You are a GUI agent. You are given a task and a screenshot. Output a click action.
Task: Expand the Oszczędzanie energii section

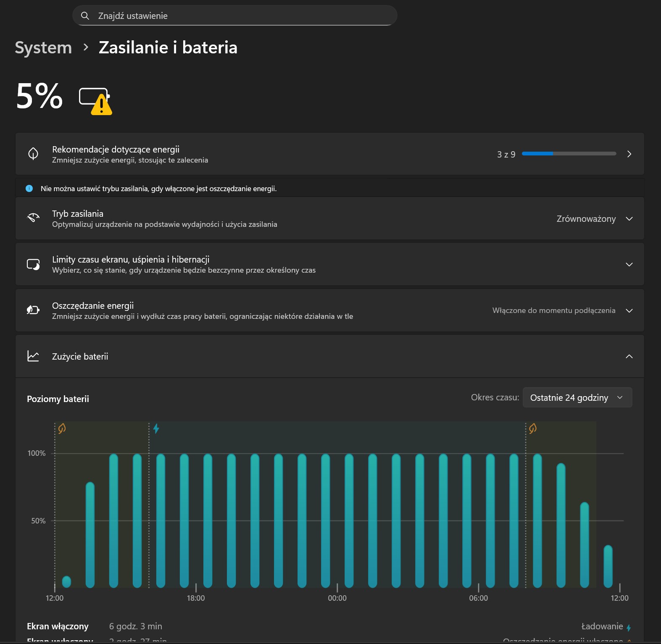629,311
